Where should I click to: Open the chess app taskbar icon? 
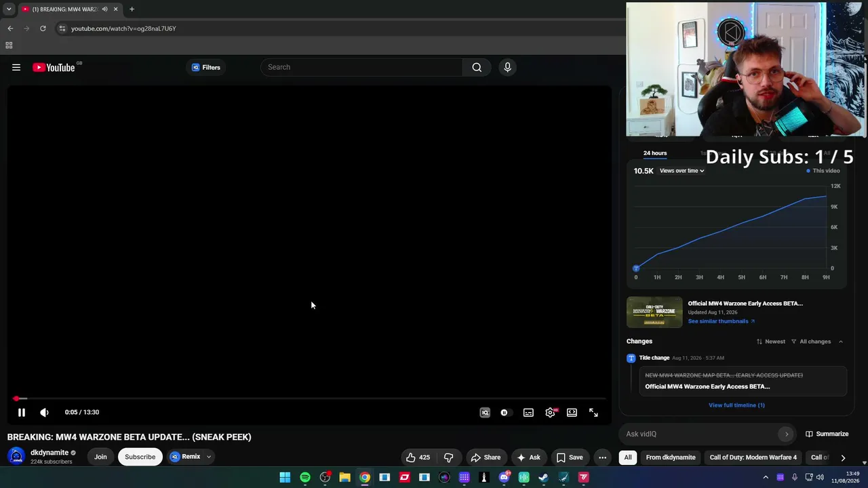point(484,477)
